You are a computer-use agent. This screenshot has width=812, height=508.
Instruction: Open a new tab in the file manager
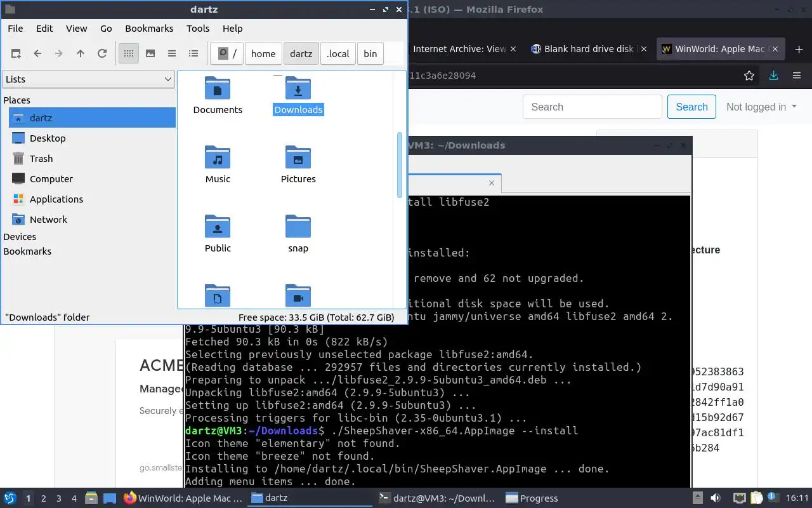click(16, 54)
